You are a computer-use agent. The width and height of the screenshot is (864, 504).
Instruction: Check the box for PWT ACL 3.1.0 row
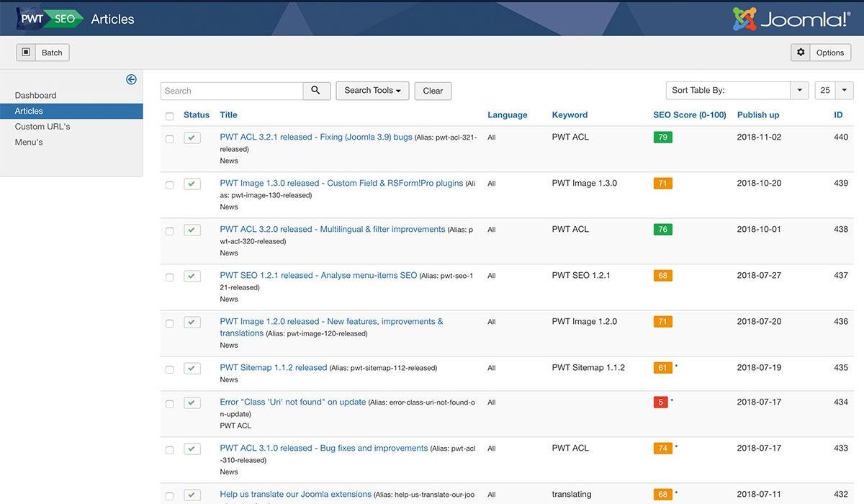(170, 450)
